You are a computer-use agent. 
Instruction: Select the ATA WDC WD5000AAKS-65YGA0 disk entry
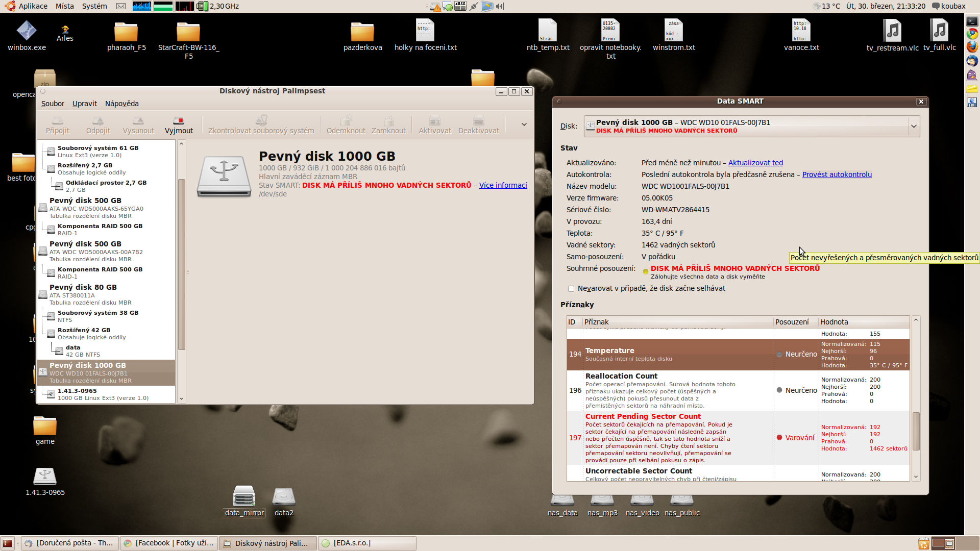coord(106,208)
